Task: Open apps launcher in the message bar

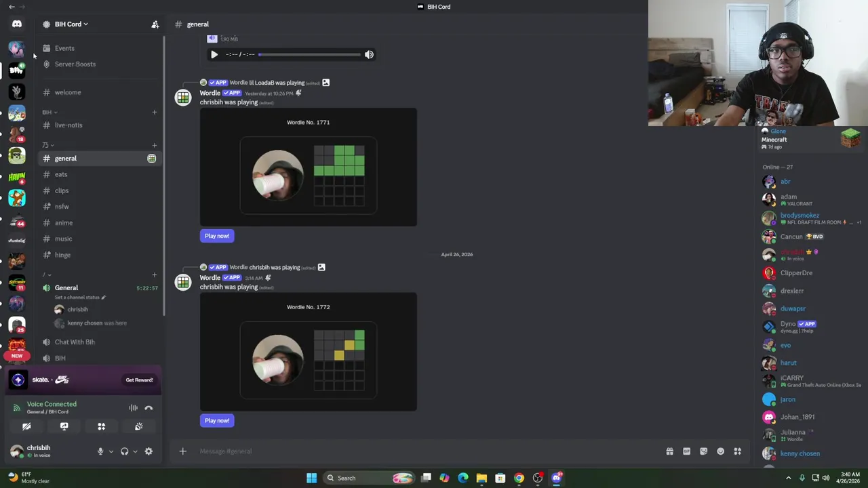Action: click(x=737, y=451)
